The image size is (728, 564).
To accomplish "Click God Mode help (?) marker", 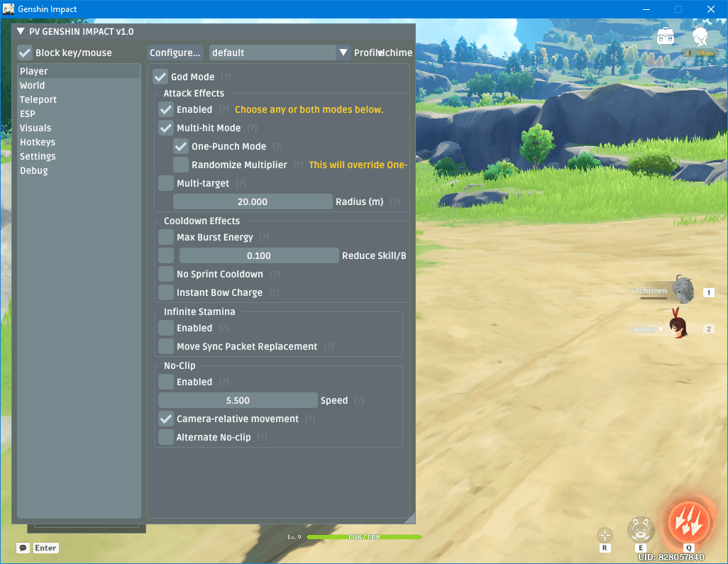I will click(226, 77).
